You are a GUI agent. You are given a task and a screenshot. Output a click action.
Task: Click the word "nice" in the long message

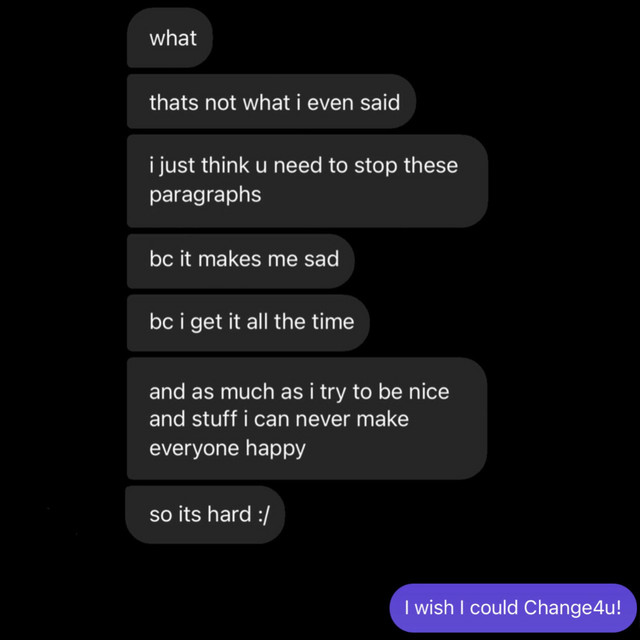click(x=425, y=392)
